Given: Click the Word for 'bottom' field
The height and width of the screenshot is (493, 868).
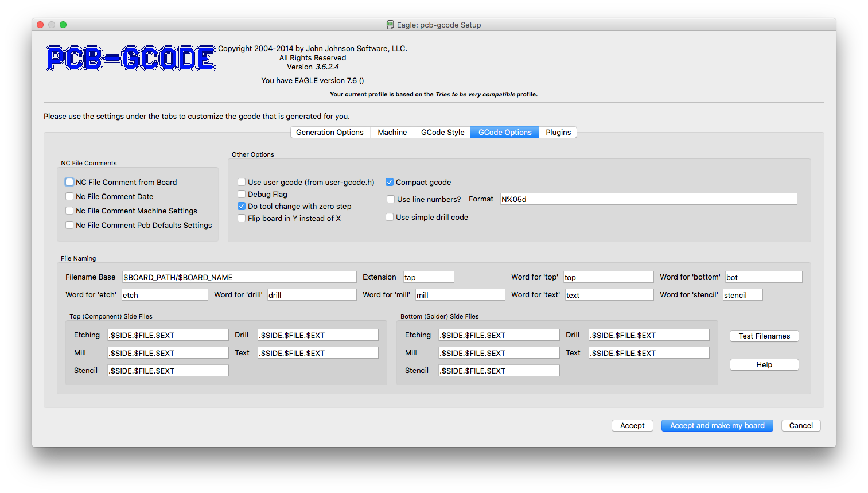Looking at the screenshot, I should pyautogui.click(x=764, y=277).
